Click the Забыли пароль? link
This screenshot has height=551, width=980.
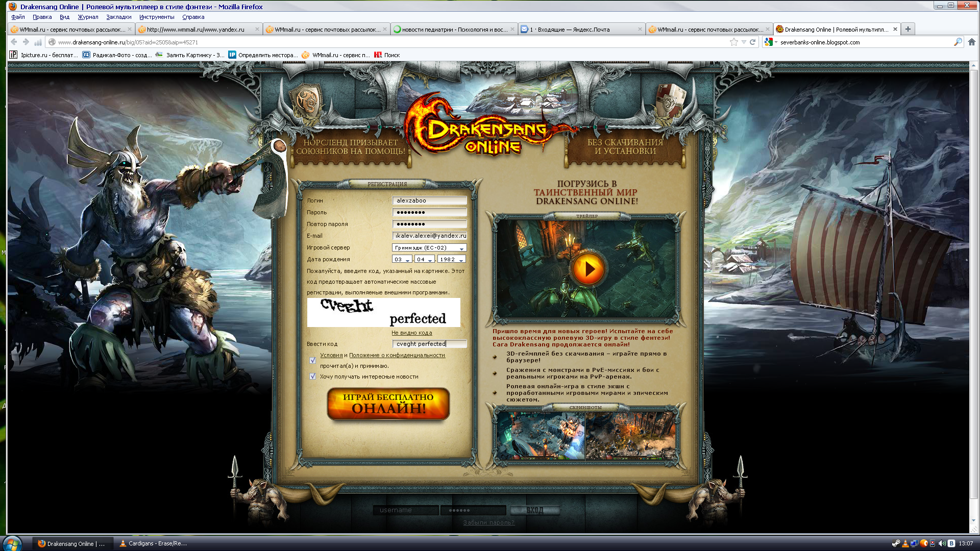488,522
